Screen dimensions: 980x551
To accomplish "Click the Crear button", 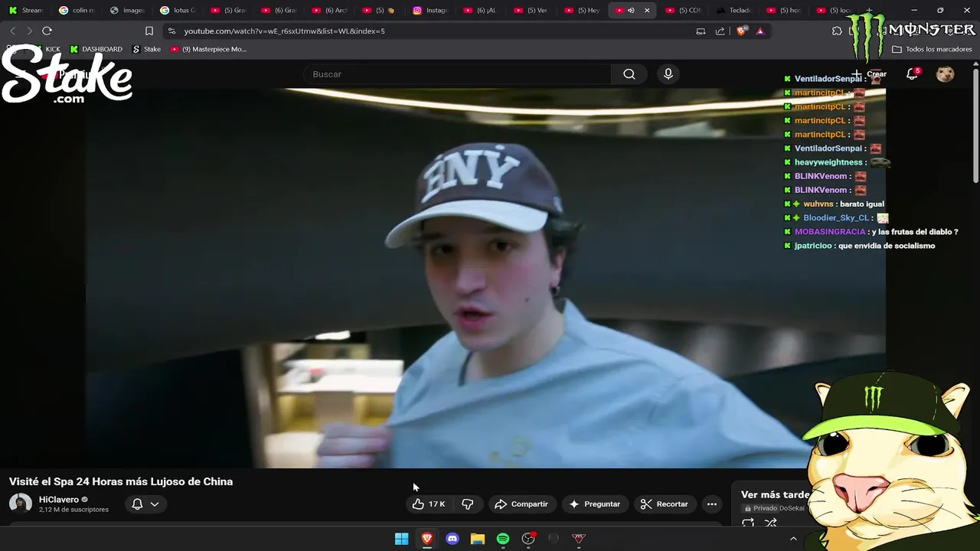I will tap(869, 74).
